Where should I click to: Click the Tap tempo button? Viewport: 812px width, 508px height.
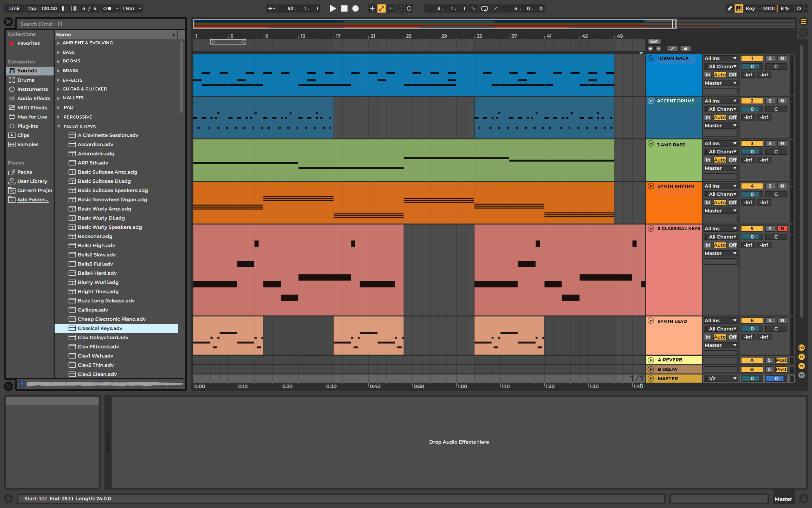click(32, 8)
